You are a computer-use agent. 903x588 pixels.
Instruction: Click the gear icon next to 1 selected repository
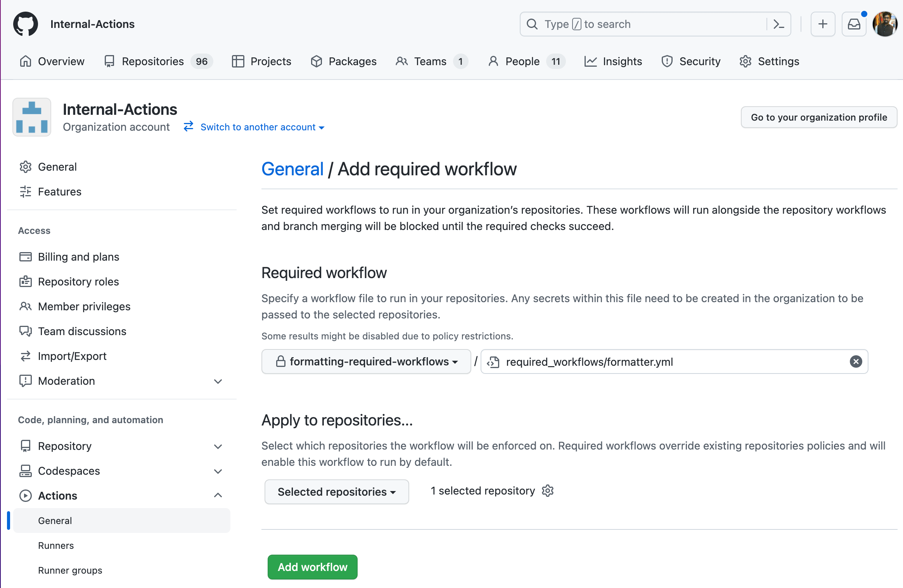coord(548,491)
